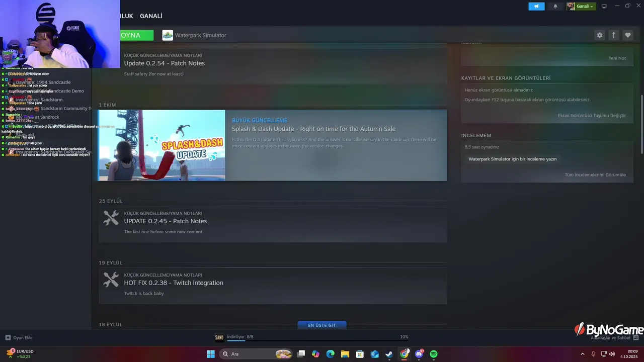This screenshot has width=644, height=362.
Task: Open Task View on taskbar
Action: 301,354
